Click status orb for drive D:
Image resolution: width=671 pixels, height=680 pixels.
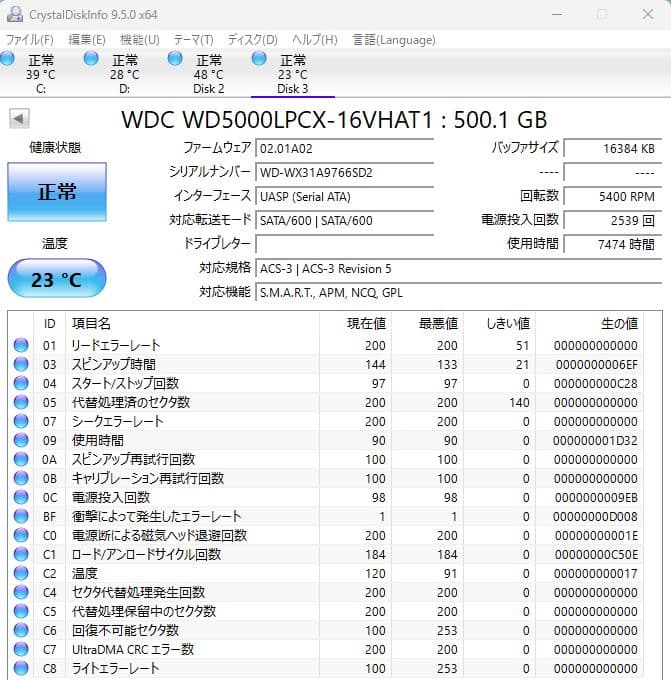[x=91, y=59]
